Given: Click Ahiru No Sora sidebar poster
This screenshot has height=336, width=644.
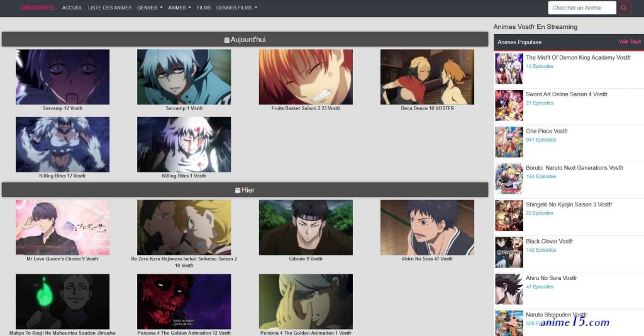Looking at the screenshot, I should coord(509,289).
